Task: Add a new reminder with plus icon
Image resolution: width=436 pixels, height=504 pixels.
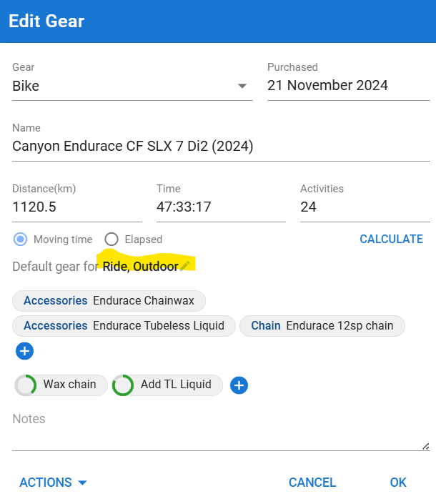Action: (239, 385)
